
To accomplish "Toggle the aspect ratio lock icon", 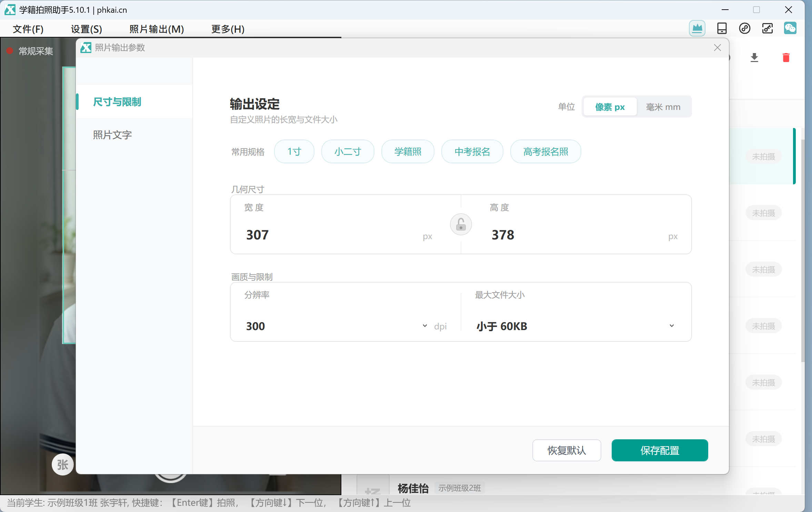I will click(x=461, y=225).
